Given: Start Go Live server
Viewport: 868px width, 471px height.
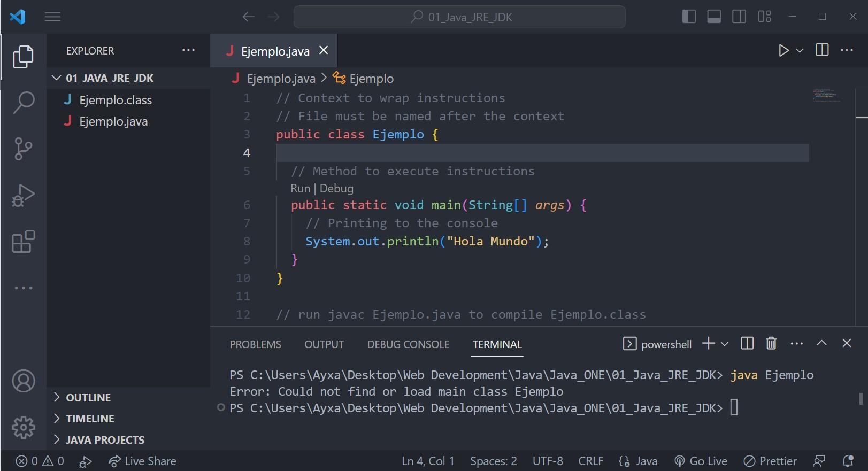Looking at the screenshot, I should coord(701,461).
